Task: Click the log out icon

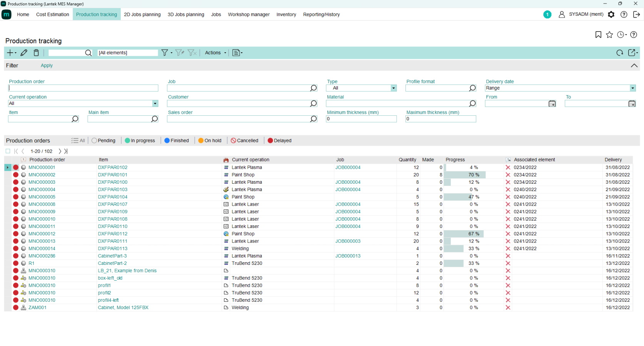Action: point(636,15)
